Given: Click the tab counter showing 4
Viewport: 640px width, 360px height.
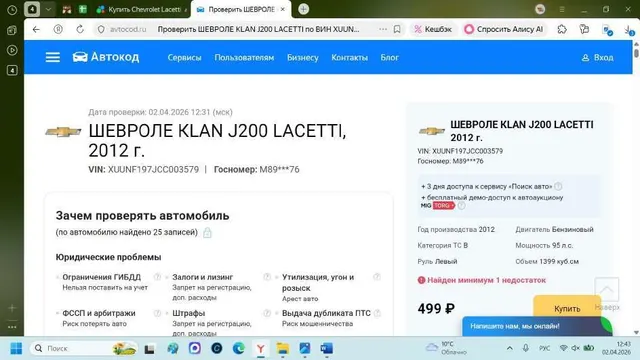Looking at the screenshot, I should (x=32, y=9).
